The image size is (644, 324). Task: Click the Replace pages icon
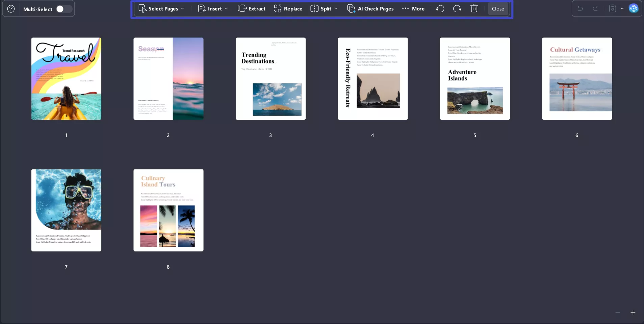(278, 9)
